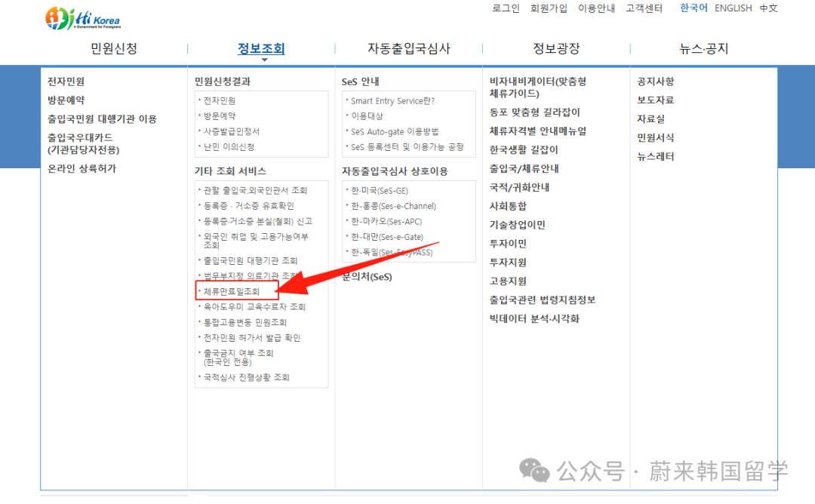This screenshot has height=504, width=815.
Task: Open 등록증·거소증 분실(철회) 신고
Action: [258, 222]
